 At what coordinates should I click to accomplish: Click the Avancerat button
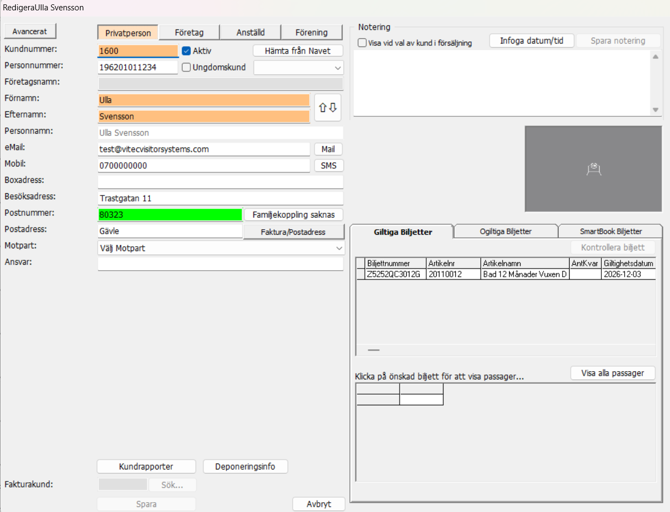(29, 31)
